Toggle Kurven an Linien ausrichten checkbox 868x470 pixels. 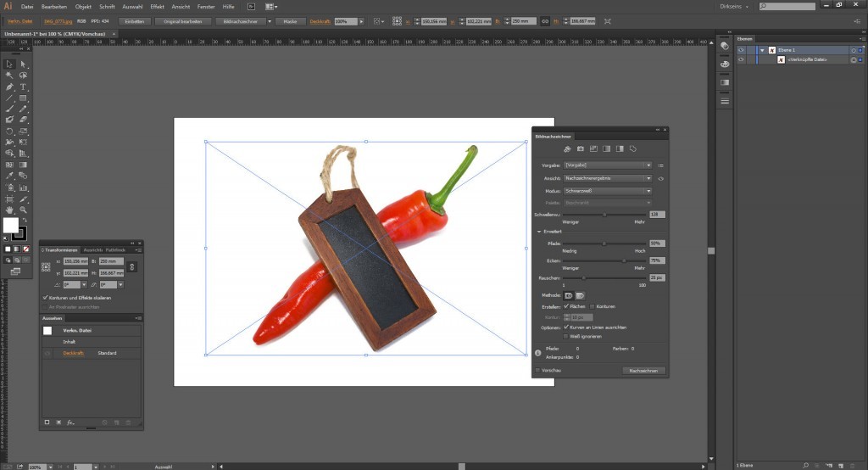(566, 327)
